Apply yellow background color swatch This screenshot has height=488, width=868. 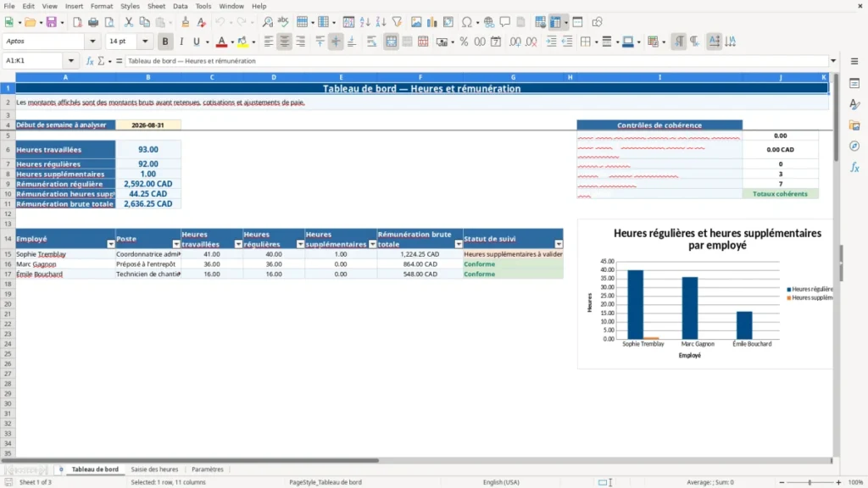(242, 42)
